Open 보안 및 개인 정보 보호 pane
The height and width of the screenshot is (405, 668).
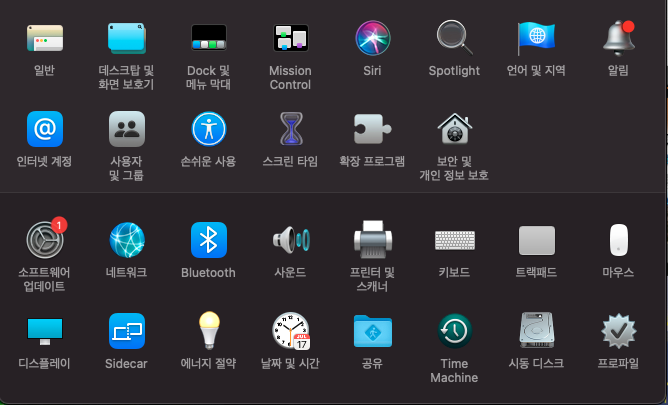pyautogui.click(x=455, y=129)
